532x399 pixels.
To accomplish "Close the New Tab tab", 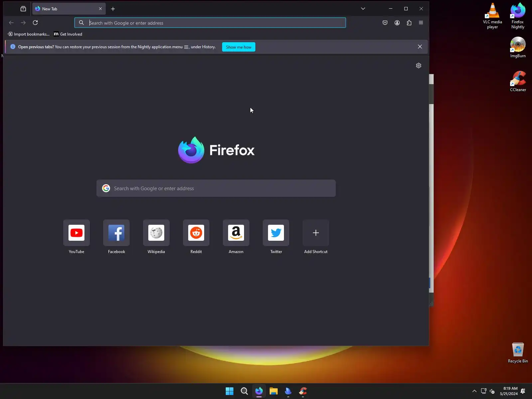I will 100,9.
